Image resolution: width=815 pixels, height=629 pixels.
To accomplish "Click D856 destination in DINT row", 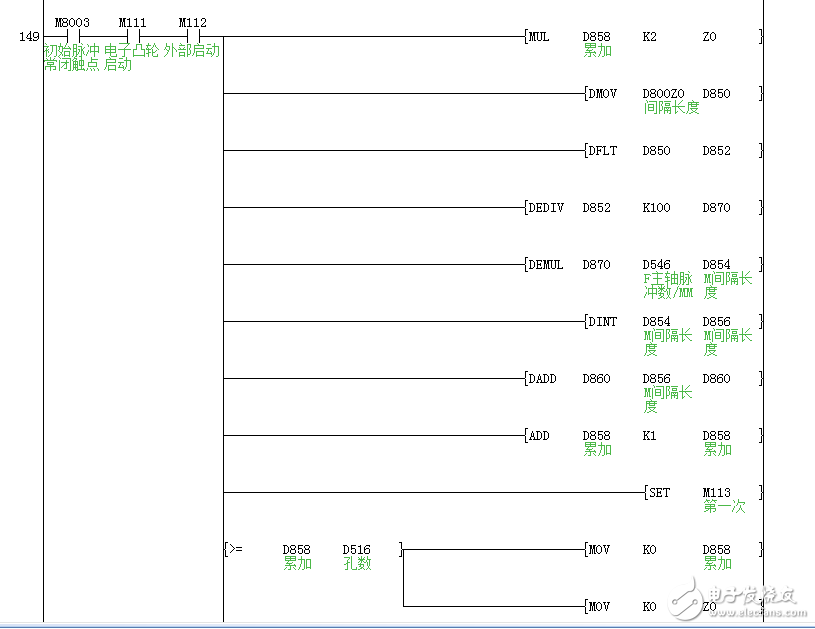I will [716, 322].
